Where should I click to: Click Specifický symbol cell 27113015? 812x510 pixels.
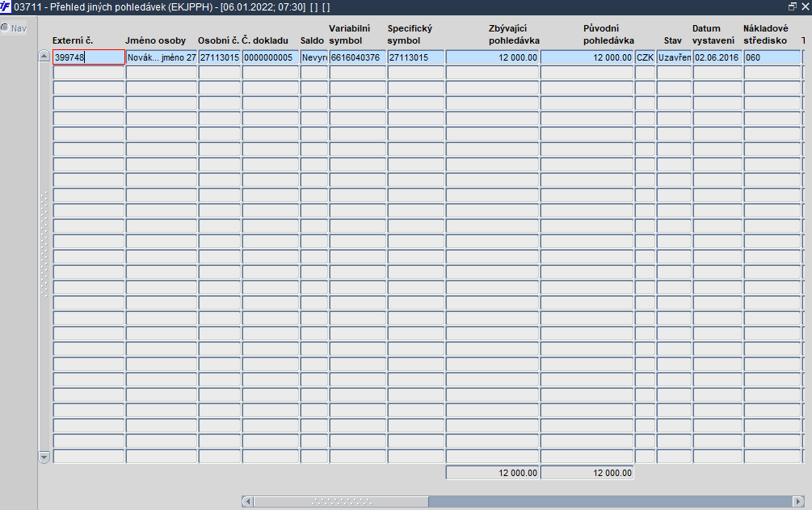(x=415, y=57)
